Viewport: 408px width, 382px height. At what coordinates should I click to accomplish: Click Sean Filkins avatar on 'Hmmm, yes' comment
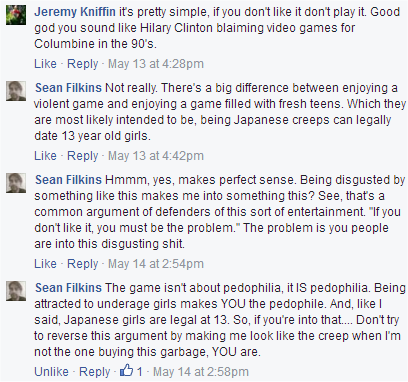(16, 183)
